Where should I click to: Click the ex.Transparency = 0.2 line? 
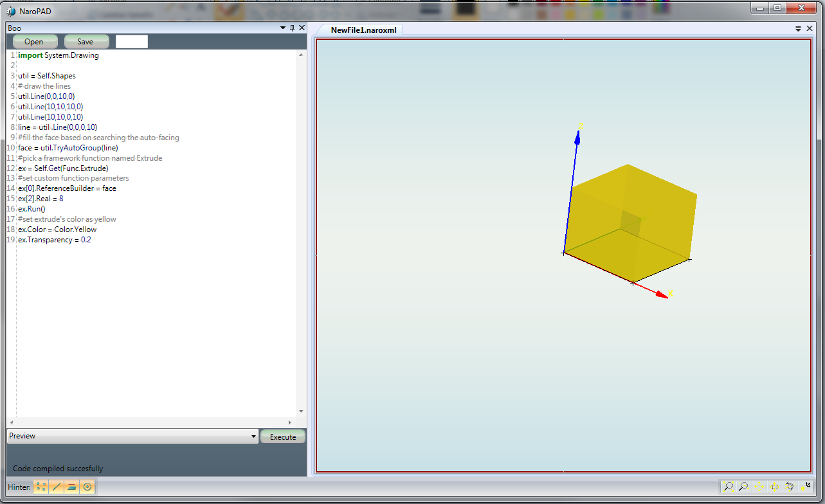pos(55,240)
